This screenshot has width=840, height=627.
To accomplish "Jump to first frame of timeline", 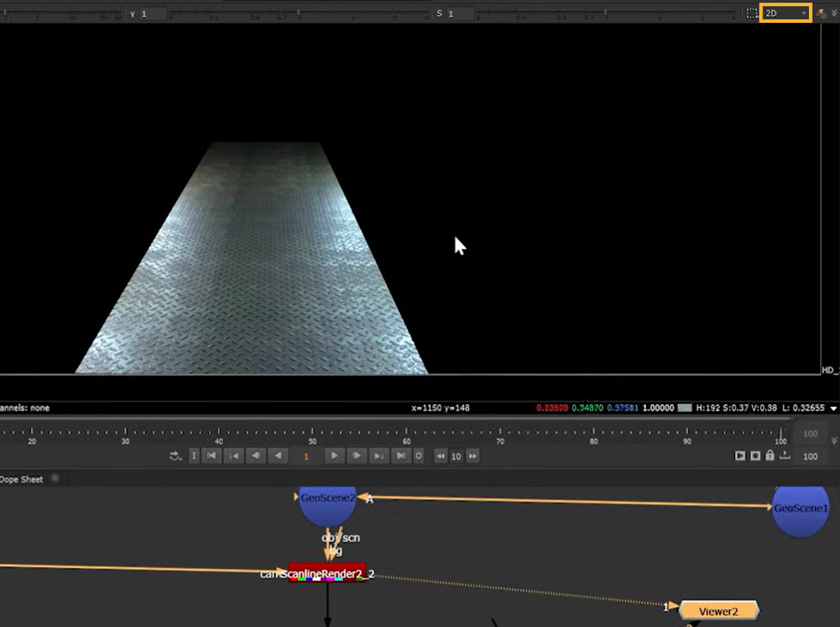I will coord(212,456).
